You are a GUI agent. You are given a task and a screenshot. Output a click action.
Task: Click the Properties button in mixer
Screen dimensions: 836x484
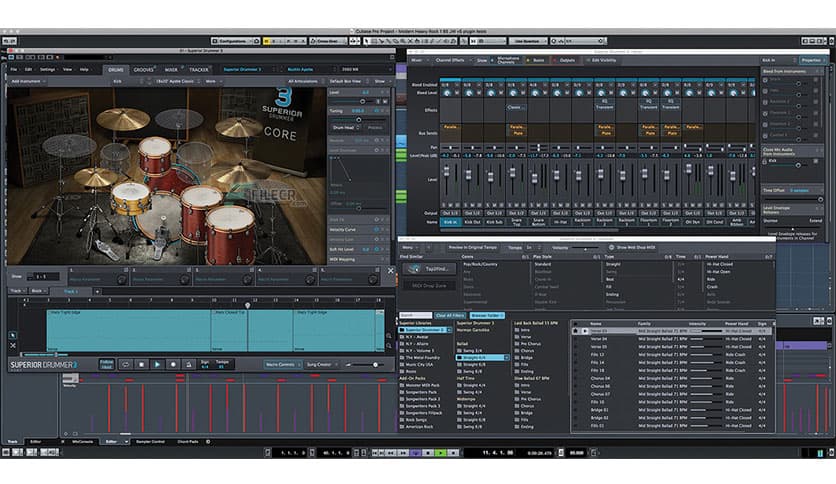coord(813,60)
